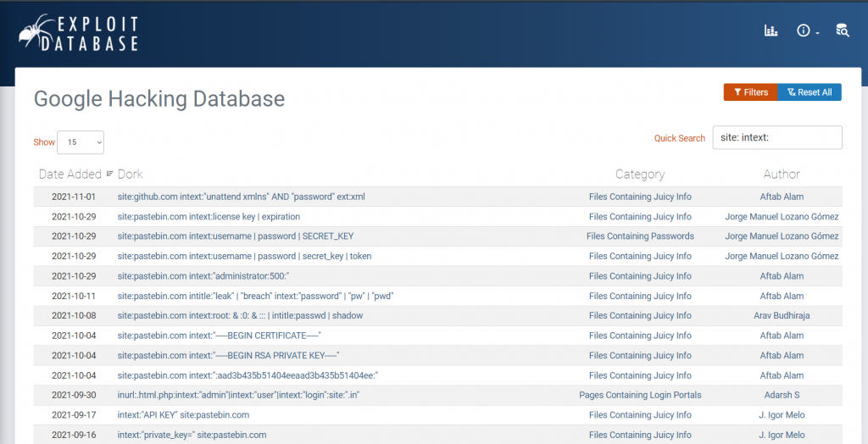
Task: Click the Author column header
Action: tap(782, 174)
